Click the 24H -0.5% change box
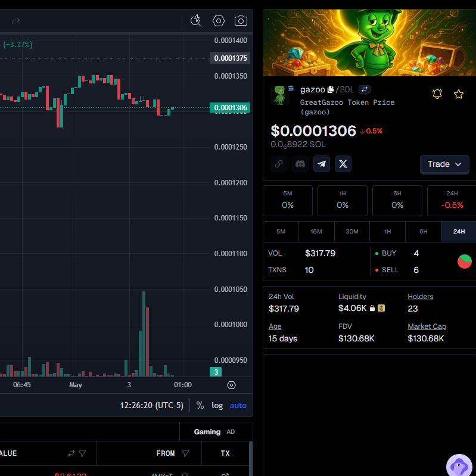This screenshot has width=476, height=476. click(x=452, y=201)
